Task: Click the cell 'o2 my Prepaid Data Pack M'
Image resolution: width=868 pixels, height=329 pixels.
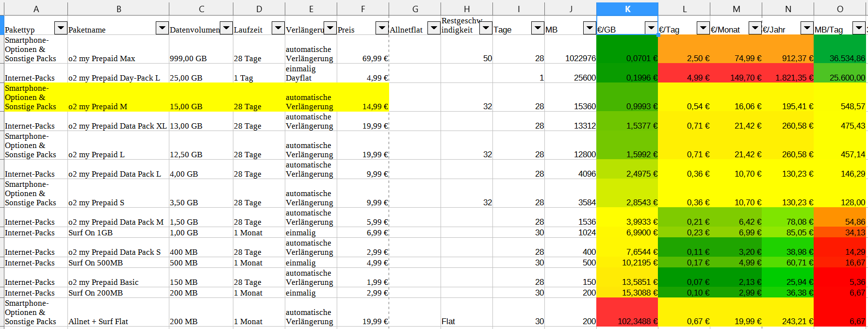Action: click(118, 217)
